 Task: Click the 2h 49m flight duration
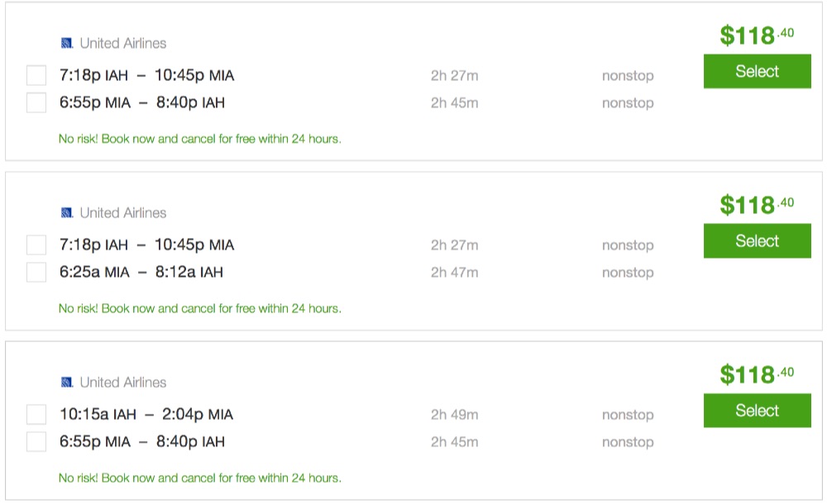coord(454,415)
